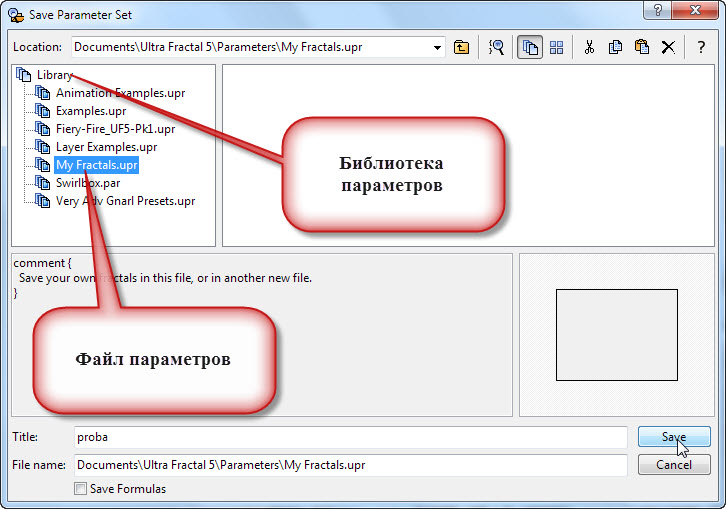Click the Copy icon in toolbar
Image resolution: width=726 pixels, height=509 pixels.
point(616,47)
